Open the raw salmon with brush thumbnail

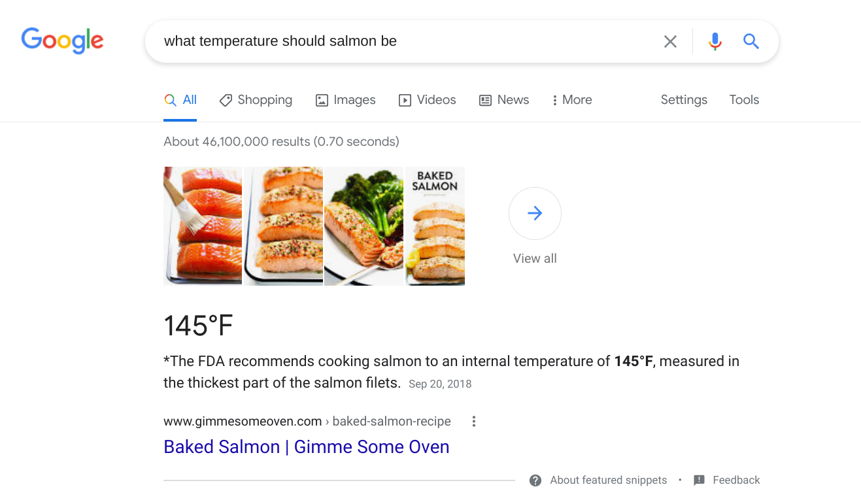tap(203, 226)
